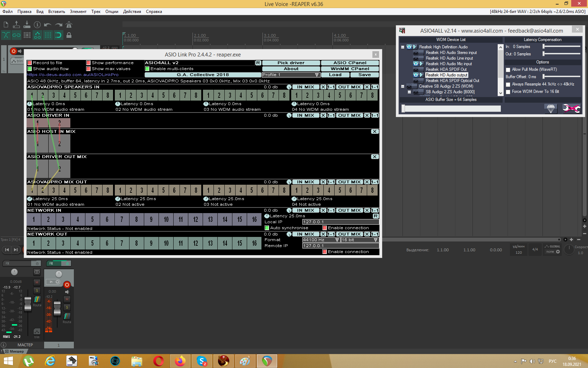Toggle ripple editing grid icon
The width and height of the screenshot is (588, 368).
tap(27, 35)
